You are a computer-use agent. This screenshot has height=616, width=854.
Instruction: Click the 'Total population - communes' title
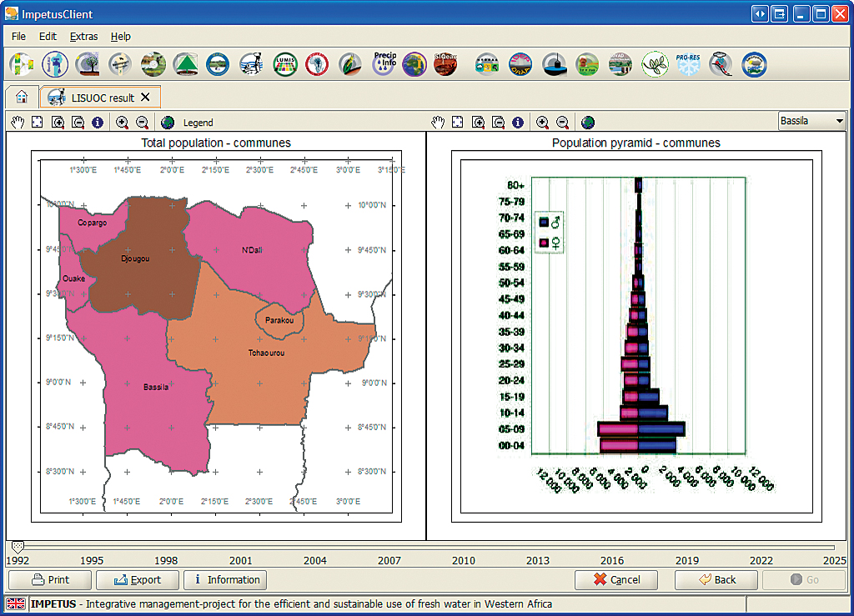tap(216, 143)
